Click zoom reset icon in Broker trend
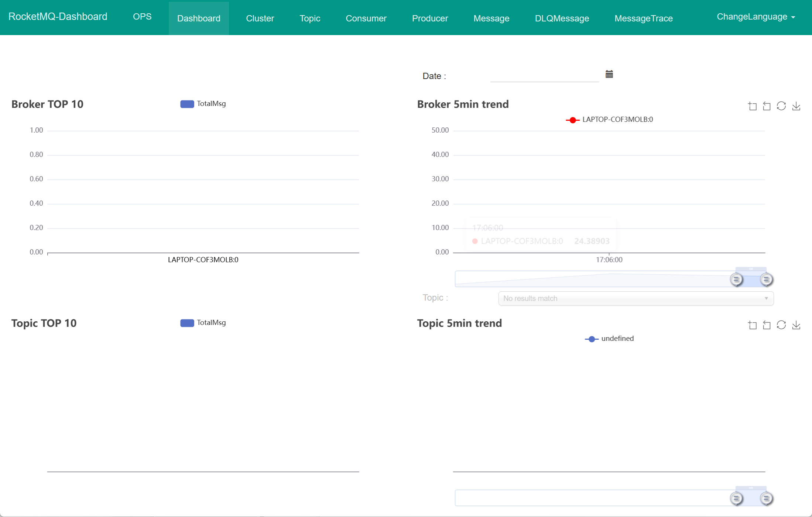 [767, 106]
